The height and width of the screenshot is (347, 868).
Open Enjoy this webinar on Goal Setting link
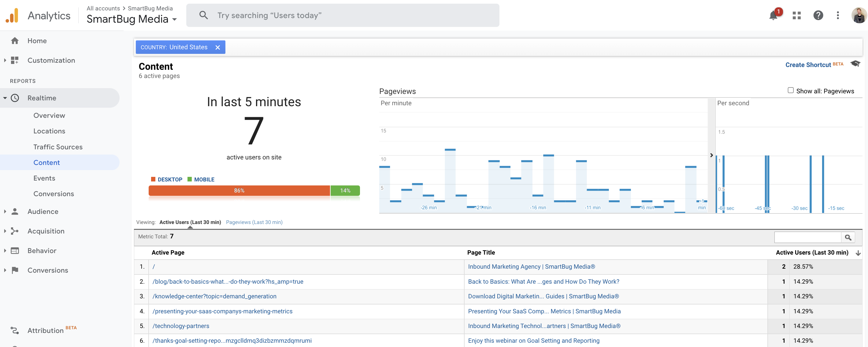point(534,341)
